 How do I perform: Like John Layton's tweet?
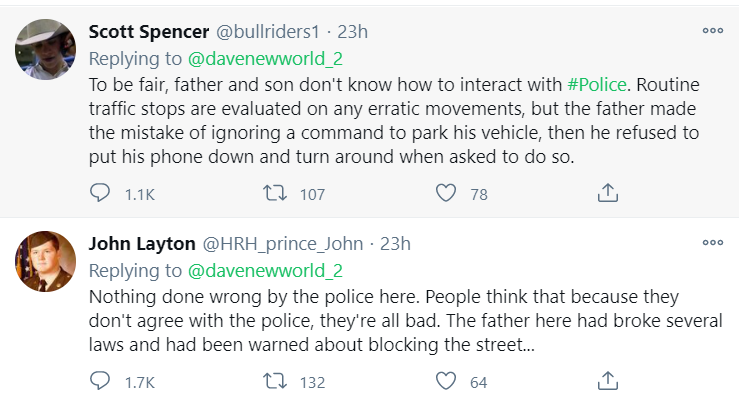click(x=447, y=381)
